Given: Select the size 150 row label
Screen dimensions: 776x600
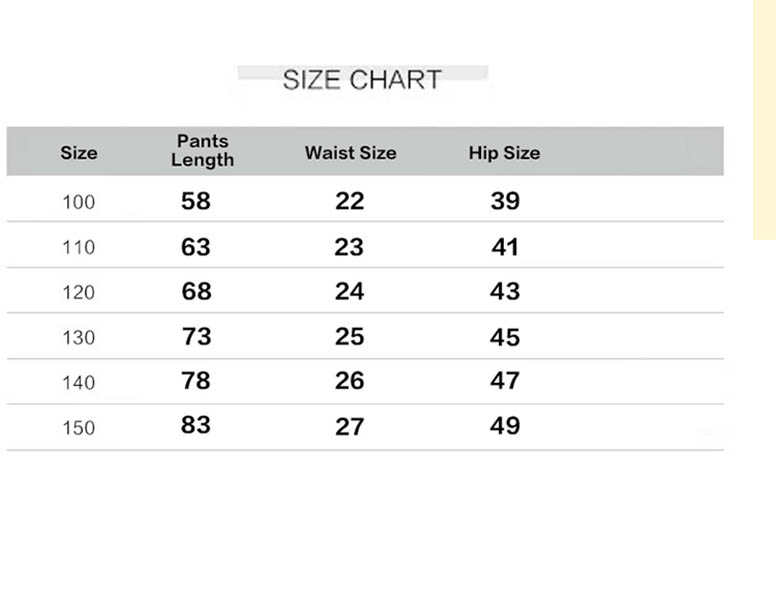Looking at the screenshot, I should (x=79, y=428).
